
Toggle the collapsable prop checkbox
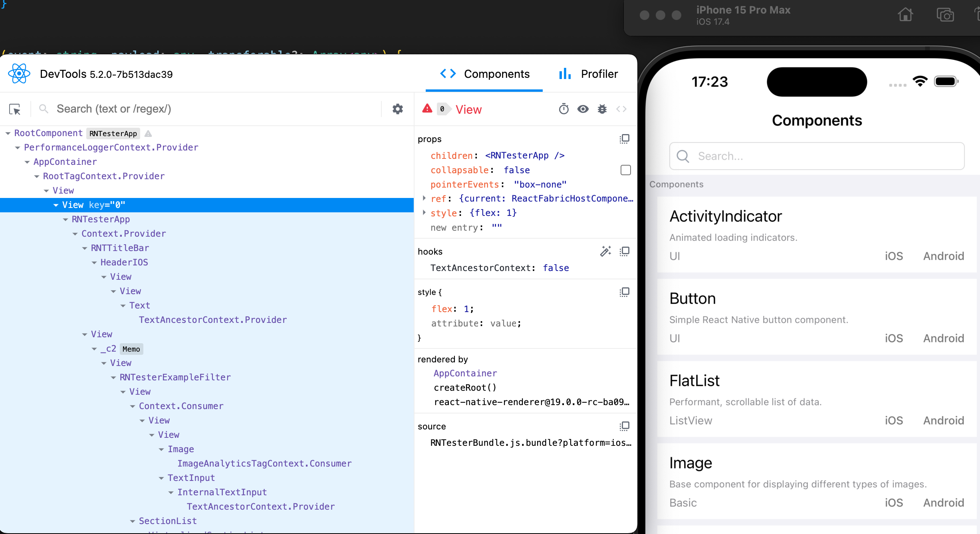point(625,170)
